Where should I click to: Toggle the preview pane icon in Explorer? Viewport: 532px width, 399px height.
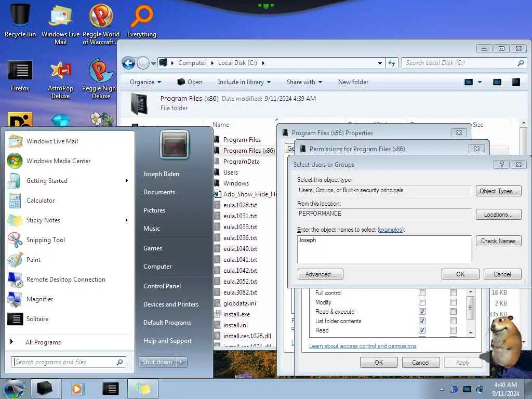click(497, 82)
